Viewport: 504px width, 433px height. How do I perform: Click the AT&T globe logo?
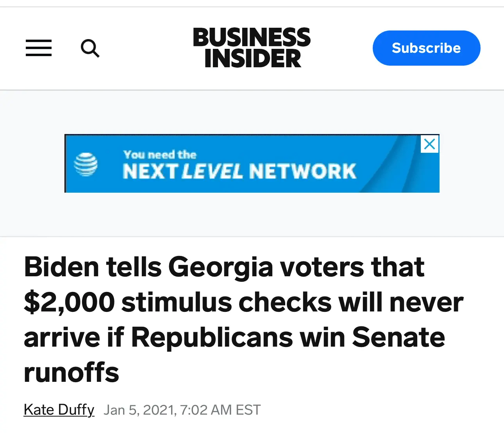pos(86,165)
